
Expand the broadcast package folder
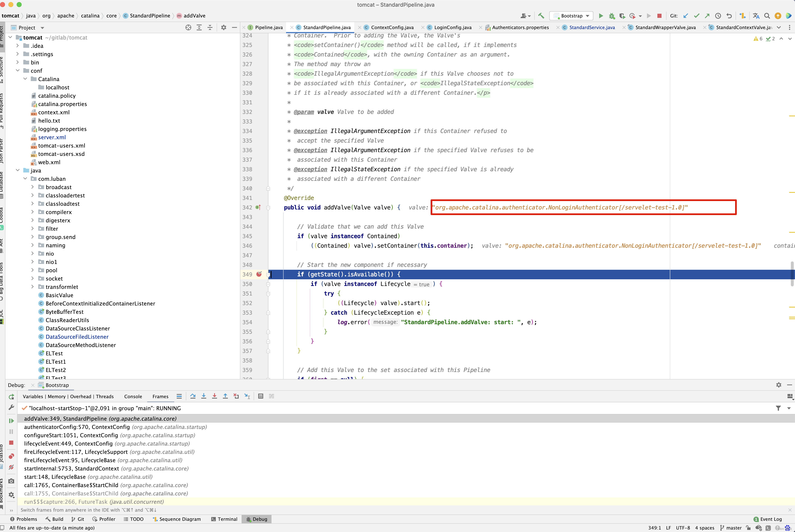tap(32, 187)
